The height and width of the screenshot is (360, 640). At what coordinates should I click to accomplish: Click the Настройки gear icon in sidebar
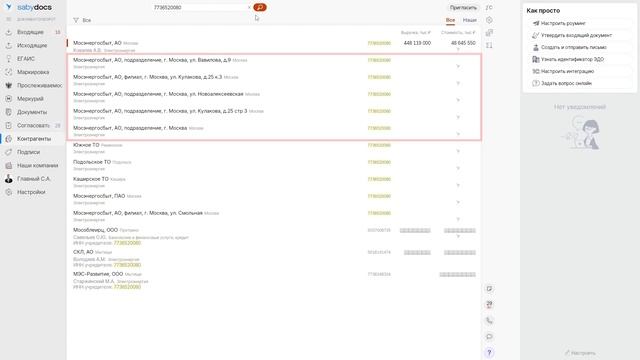click(x=9, y=192)
